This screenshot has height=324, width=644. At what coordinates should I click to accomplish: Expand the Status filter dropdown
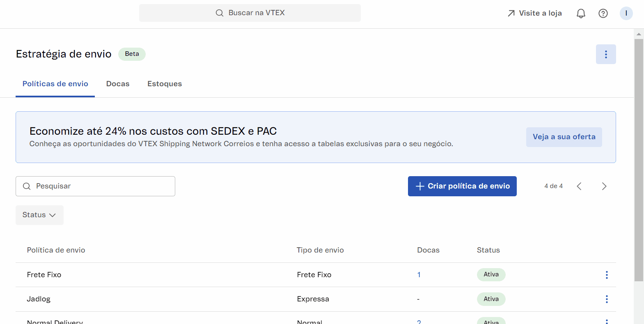coord(39,215)
